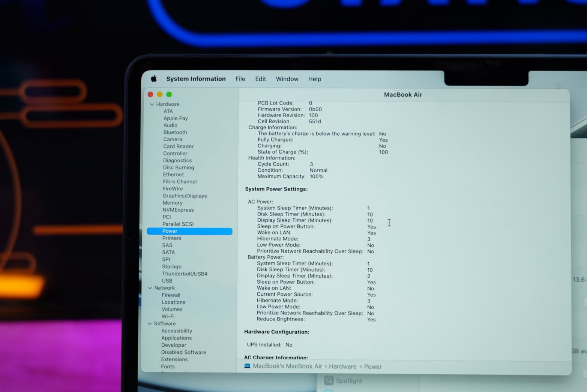Click the yellow minimize window button
This screenshot has height=392, width=587.
pyautogui.click(x=160, y=94)
